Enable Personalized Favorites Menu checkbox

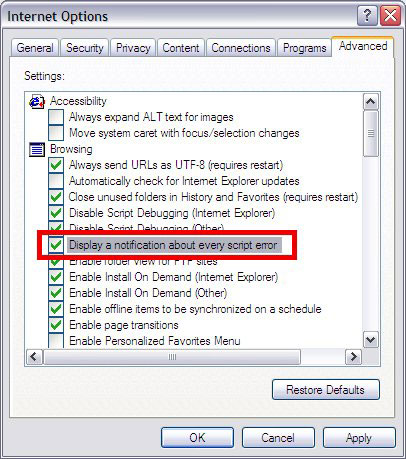(x=56, y=341)
